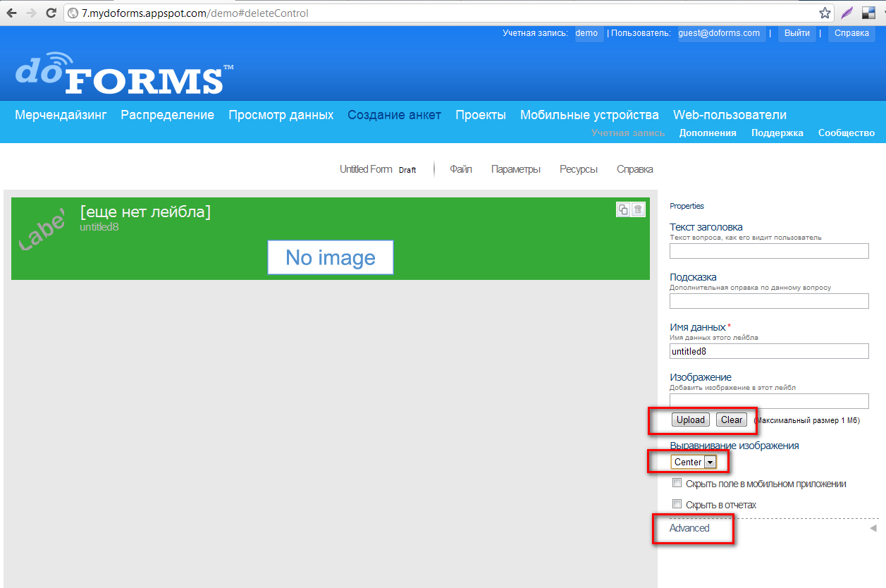
Task: Open the image alignment Center dropdown
Action: [694, 462]
